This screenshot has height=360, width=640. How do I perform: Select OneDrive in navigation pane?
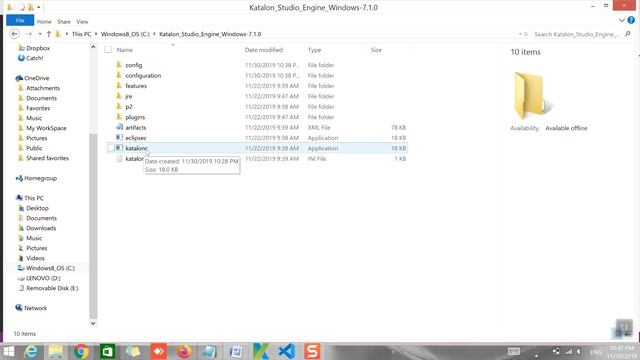tap(36, 78)
